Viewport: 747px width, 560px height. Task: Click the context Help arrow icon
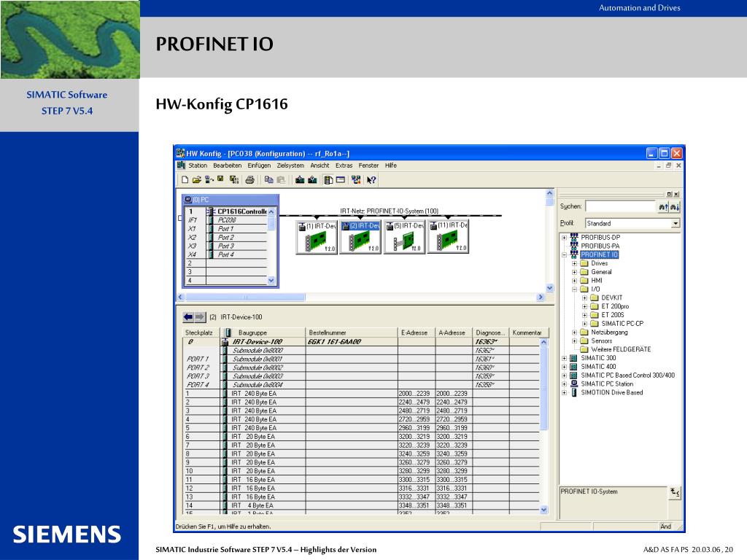[x=371, y=180]
